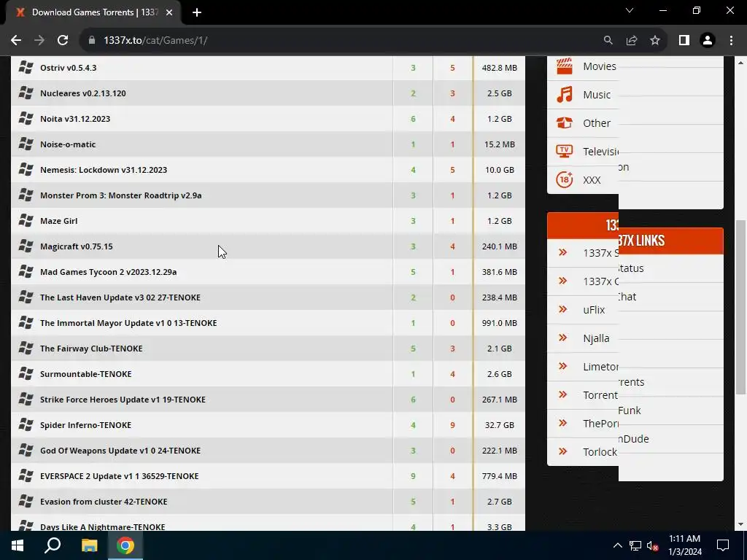Screen dimensions: 747x560
Task: Open the browser side panel icon
Action: pyautogui.click(x=684, y=41)
